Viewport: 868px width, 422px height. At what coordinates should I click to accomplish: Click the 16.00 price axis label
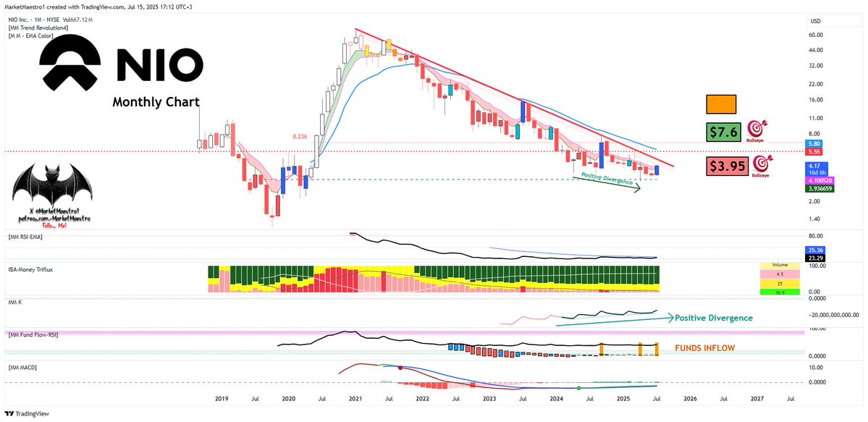[815, 100]
